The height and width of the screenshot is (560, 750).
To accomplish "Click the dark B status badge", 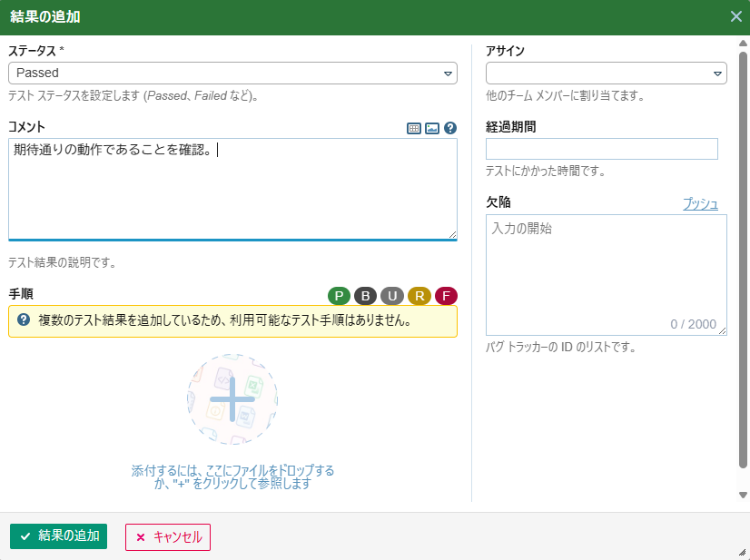I will pyautogui.click(x=365, y=296).
